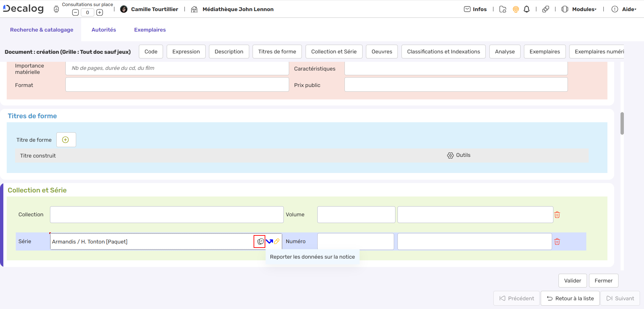Add a new Titre de forme entry
This screenshot has height=309, width=644.
coord(66,140)
